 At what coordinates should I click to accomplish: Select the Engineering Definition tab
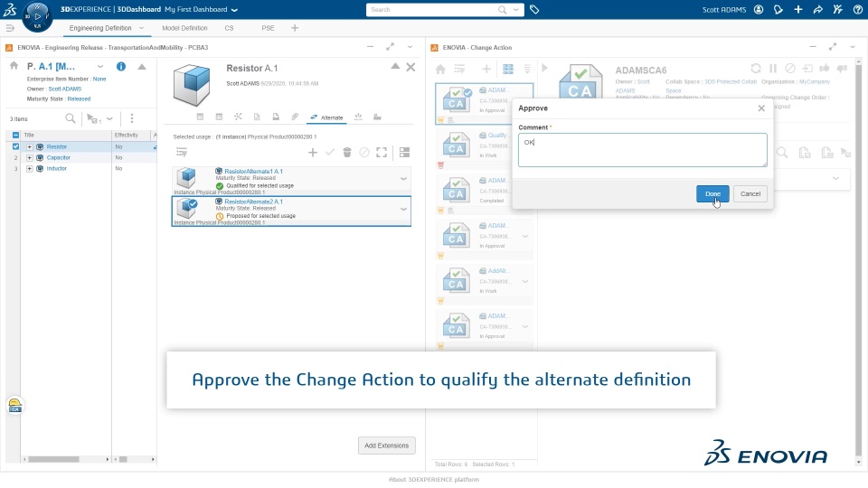[x=100, y=28]
